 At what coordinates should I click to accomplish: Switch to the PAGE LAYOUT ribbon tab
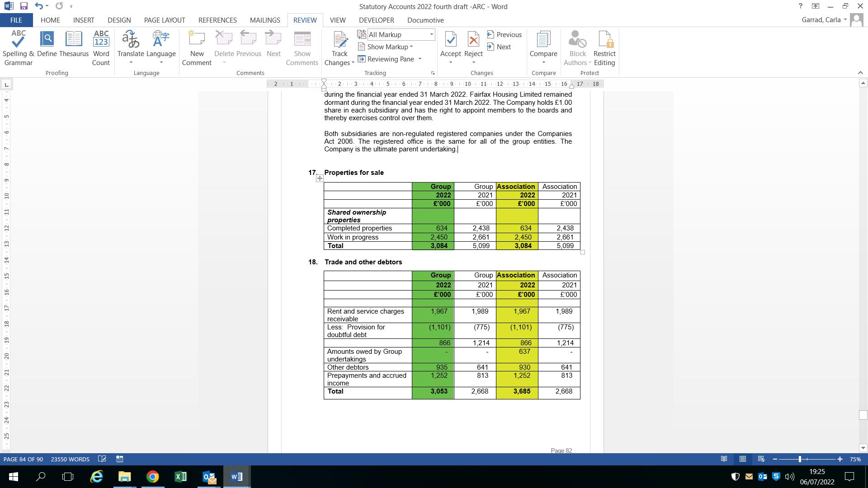[x=165, y=20]
